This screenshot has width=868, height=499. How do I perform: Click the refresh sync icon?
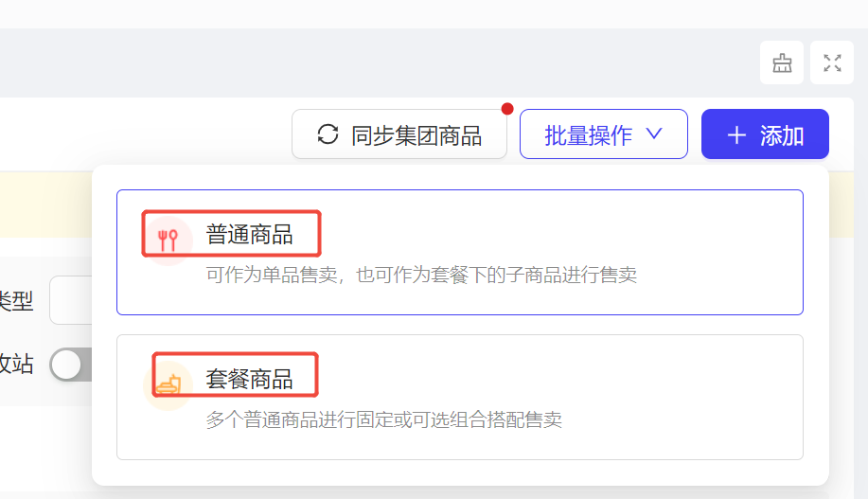tap(328, 134)
